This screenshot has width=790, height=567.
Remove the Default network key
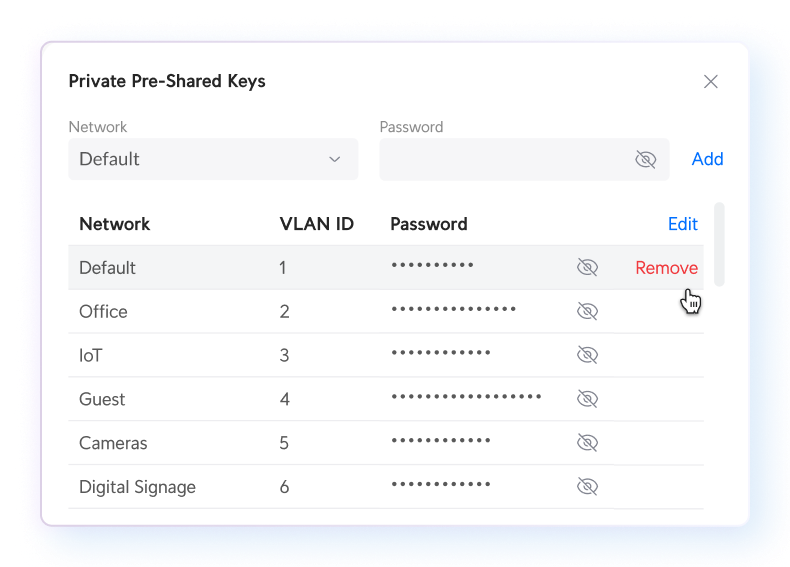click(667, 268)
